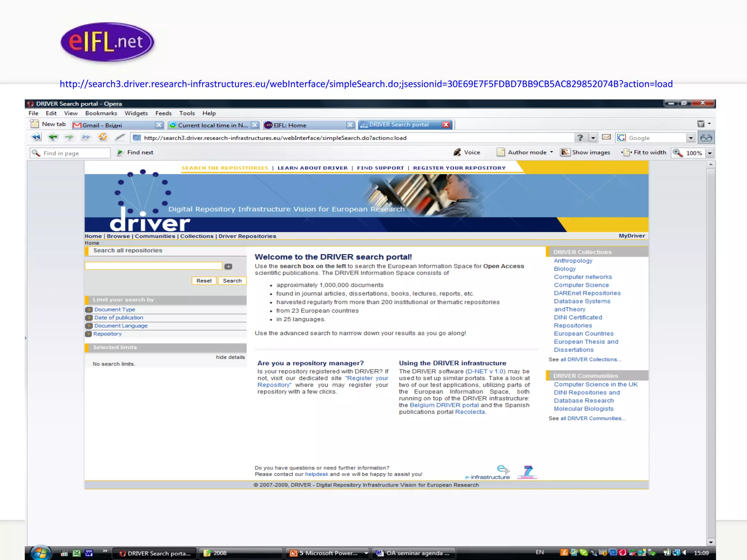Click the volume speaker tray icon
Image resolution: width=747 pixels, height=560 pixels.
click(685, 553)
